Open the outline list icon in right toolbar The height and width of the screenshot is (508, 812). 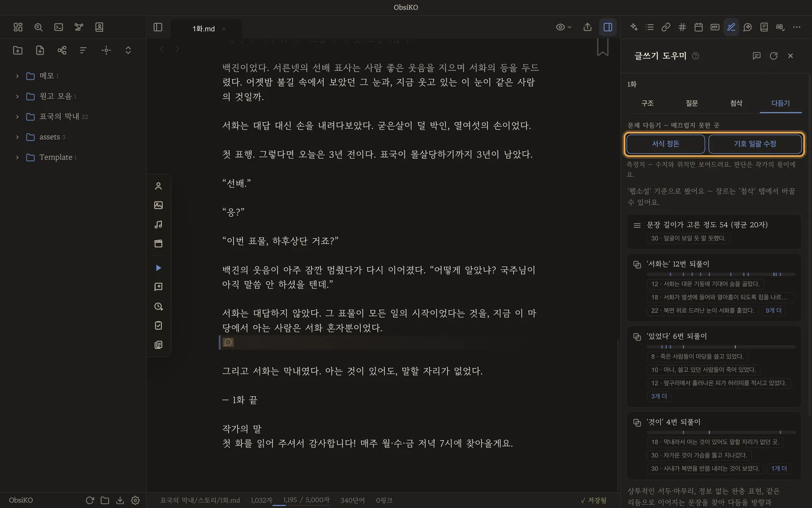coord(650,27)
